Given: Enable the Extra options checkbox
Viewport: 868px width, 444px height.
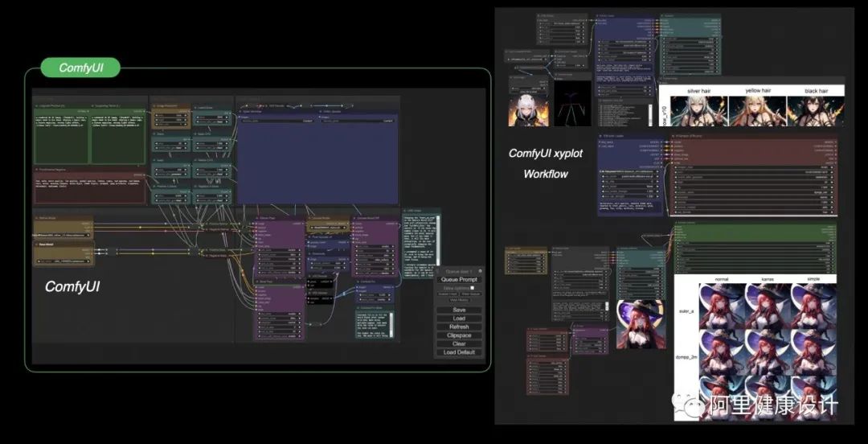Looking at the screenshot, I should point(473,288).
